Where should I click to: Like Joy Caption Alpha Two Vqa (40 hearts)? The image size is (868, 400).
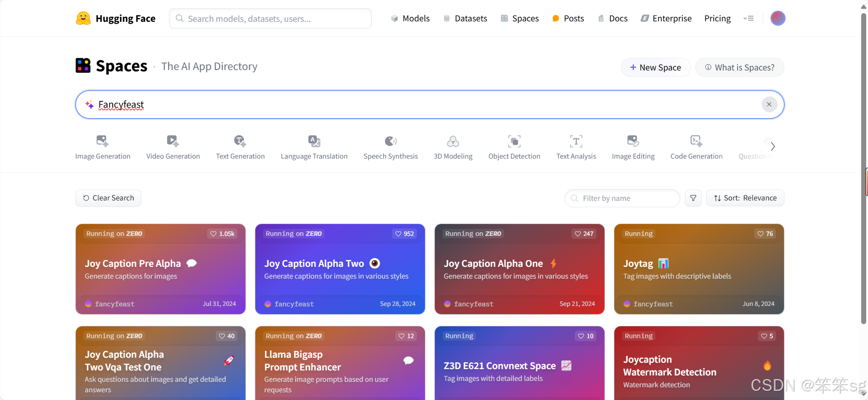(226, 336)
